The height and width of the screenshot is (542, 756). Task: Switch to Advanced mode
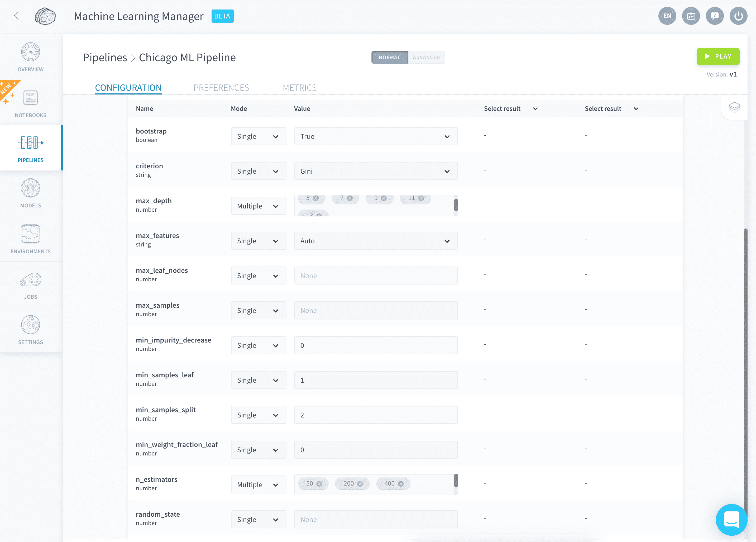click(426, 57)
